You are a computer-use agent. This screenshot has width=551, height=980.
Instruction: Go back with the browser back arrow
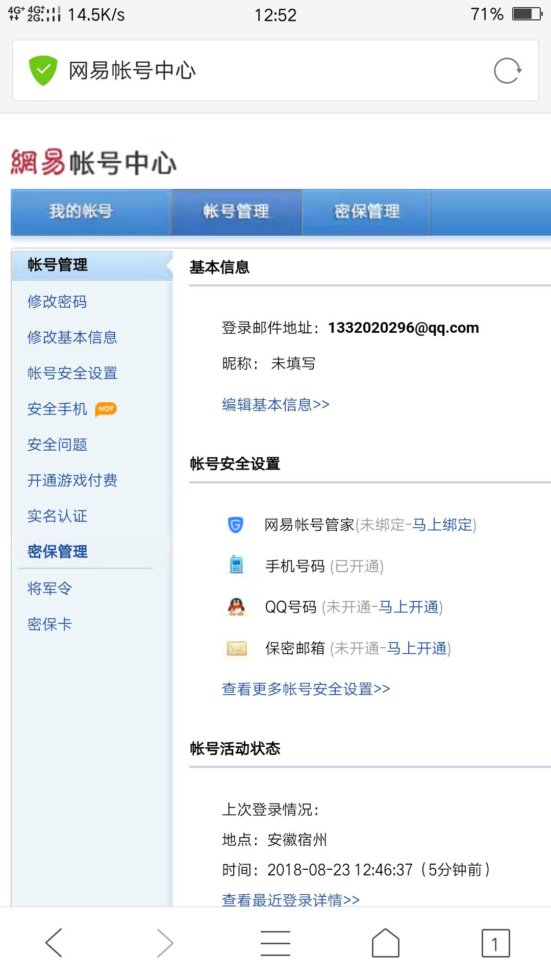[x=54, y=942]
